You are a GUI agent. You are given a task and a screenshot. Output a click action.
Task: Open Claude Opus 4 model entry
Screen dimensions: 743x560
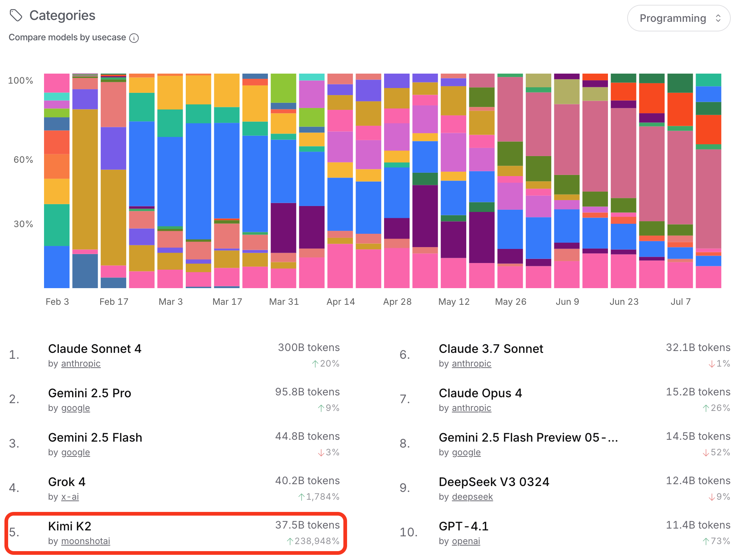click(480, 393)
